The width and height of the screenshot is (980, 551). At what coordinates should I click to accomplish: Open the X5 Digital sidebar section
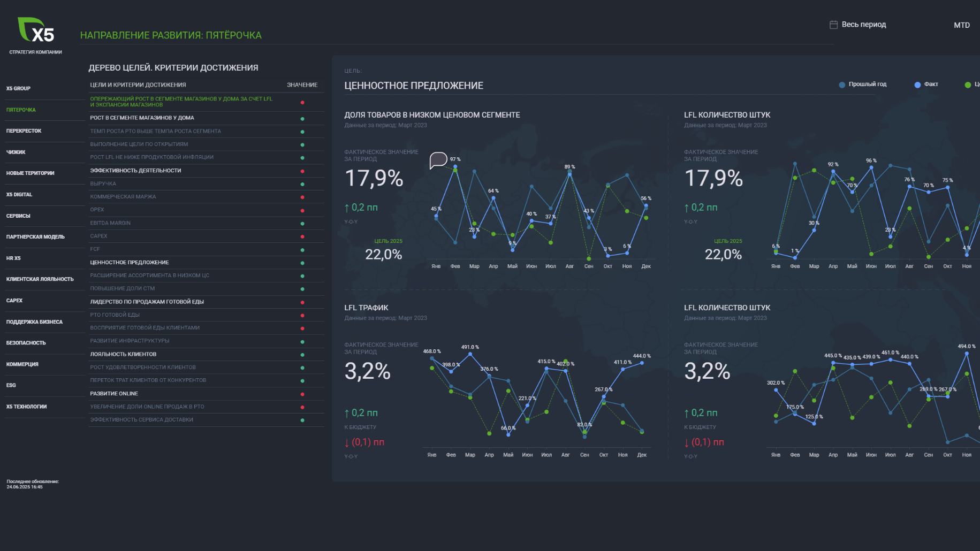19,195
